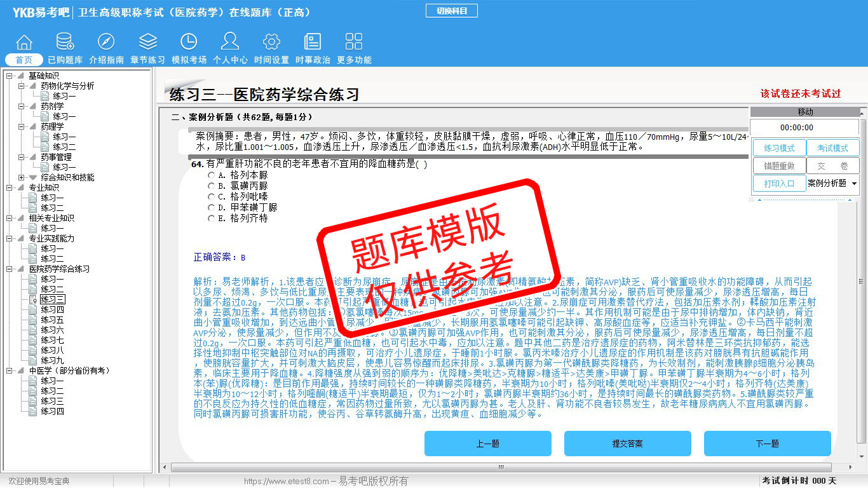Expand the 综合知识和技能 tree node
868x488 pixels.
coord(22,178)
